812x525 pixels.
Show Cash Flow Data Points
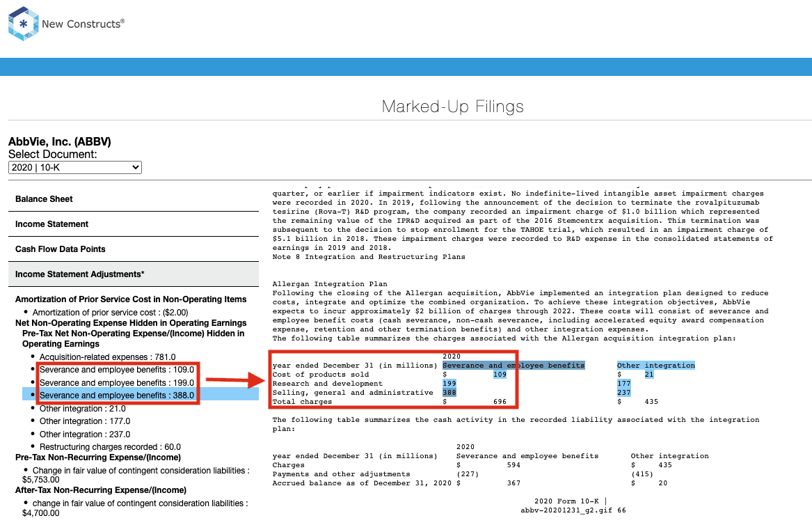pyautogui.click(x=134, y=249)
